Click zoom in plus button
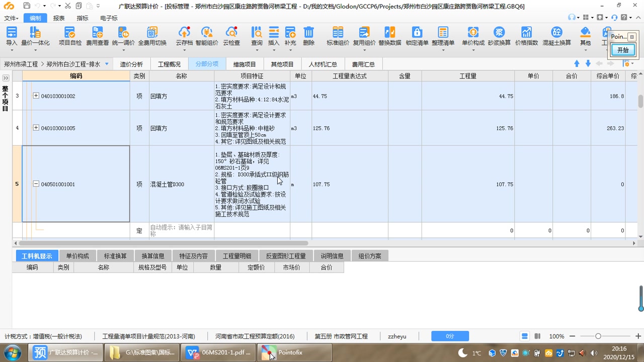The height and width of the screenshot is (362, 644). (x=638, y=336)
